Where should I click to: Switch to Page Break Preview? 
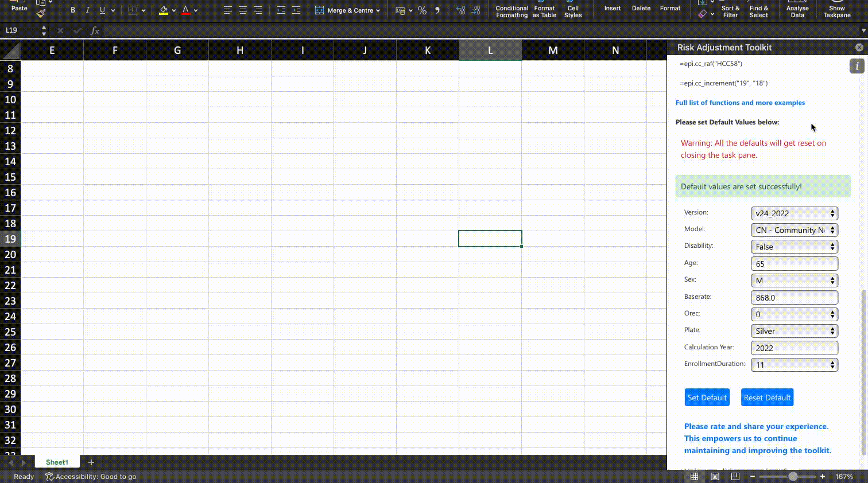click(x=735, y=477)
